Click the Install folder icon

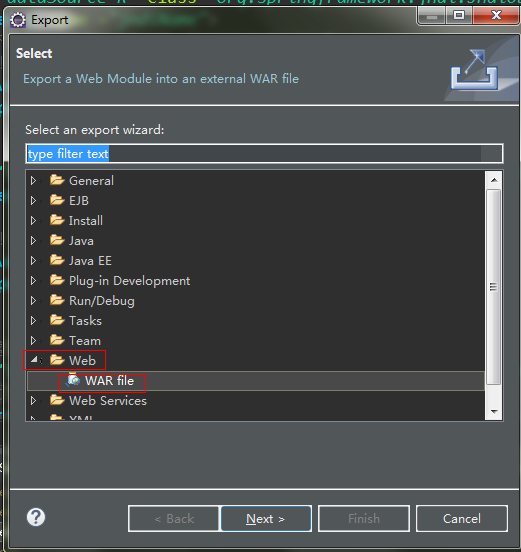[x=57, y=220]
